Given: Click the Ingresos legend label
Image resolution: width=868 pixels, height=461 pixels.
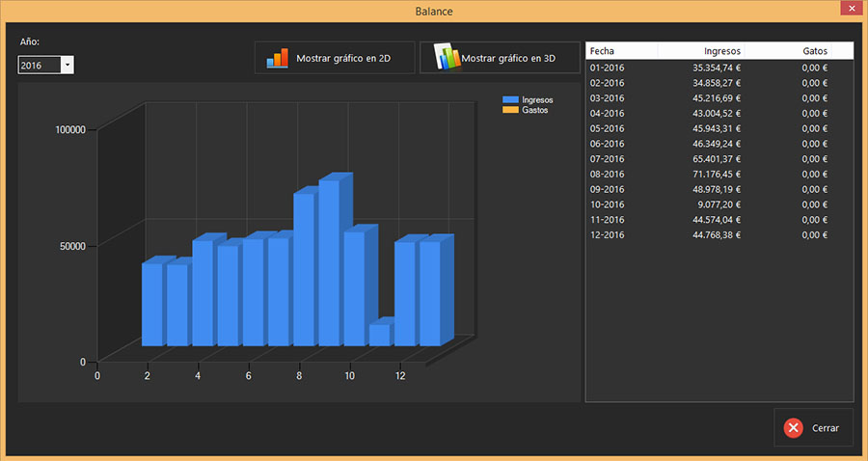Looking at the screenshot, I should pos(537,100).
